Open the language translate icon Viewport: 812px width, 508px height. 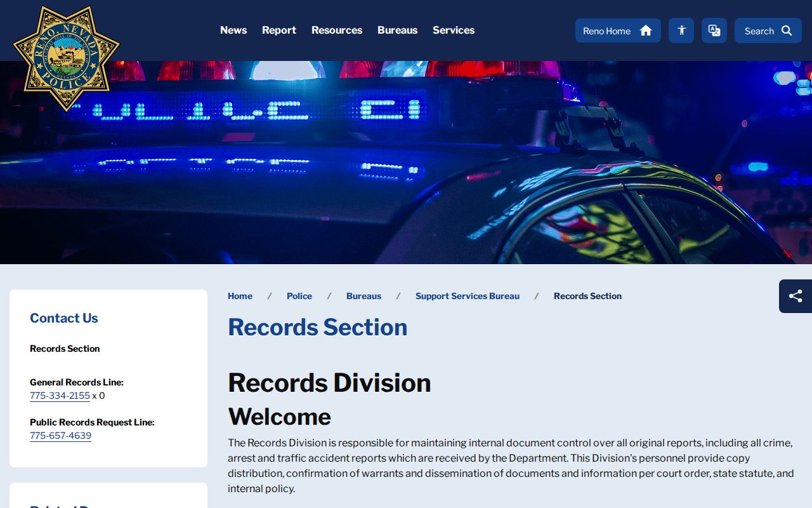click(714, 30)
